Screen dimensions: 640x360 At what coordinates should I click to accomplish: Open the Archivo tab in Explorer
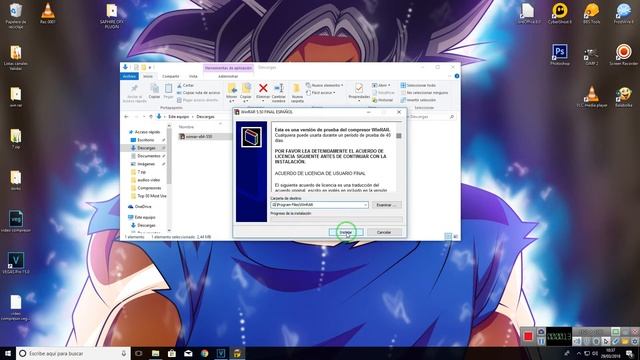point(129,76)
